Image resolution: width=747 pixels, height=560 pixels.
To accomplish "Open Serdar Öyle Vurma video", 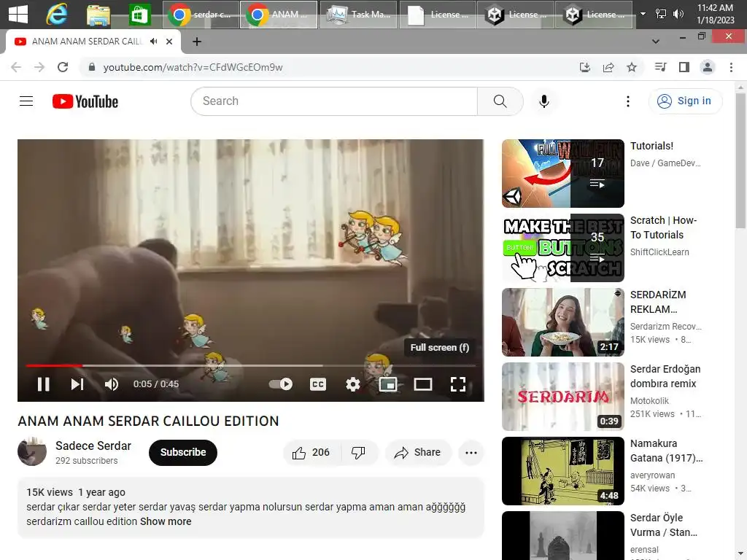I will coord(562,535).
